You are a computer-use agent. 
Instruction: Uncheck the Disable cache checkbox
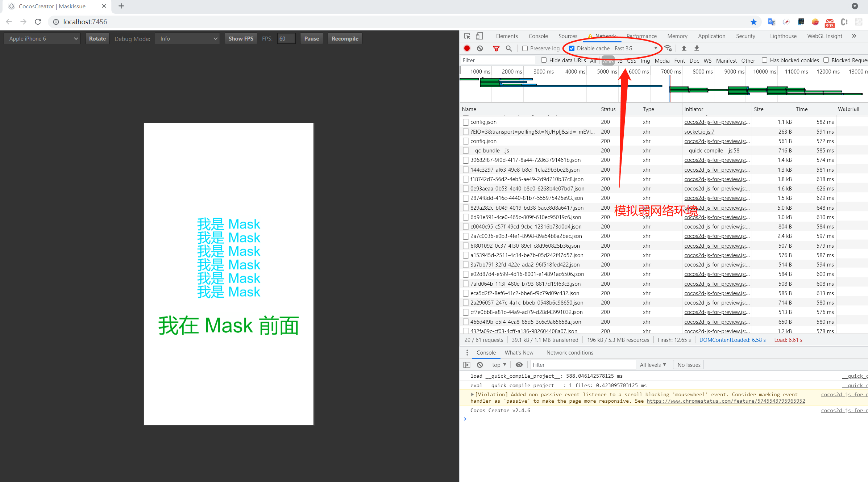pos(572,48)
